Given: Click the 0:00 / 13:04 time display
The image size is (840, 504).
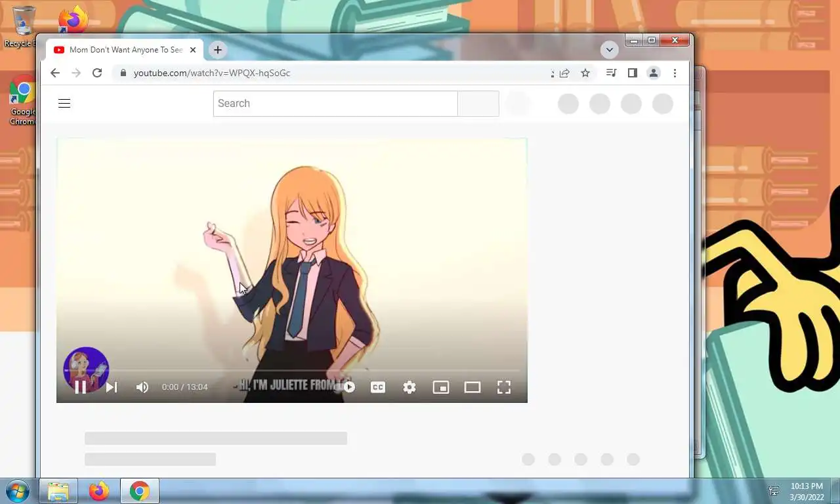Looking at the screenshot, I should pos(185,387).
